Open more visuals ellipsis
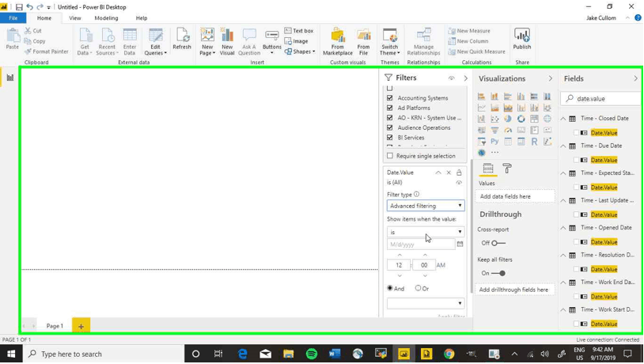Screen dimensions: 644x364 (x=494, y=153)
